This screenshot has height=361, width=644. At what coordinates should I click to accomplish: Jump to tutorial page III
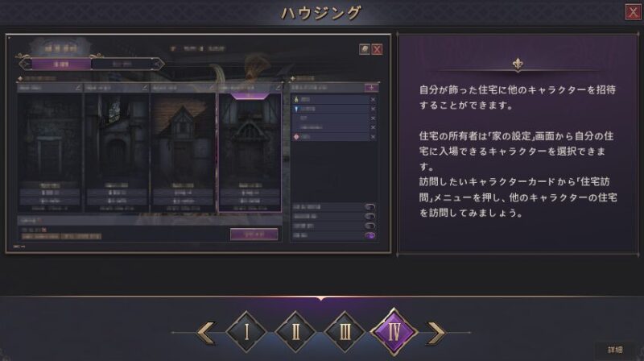coord(345,332)
